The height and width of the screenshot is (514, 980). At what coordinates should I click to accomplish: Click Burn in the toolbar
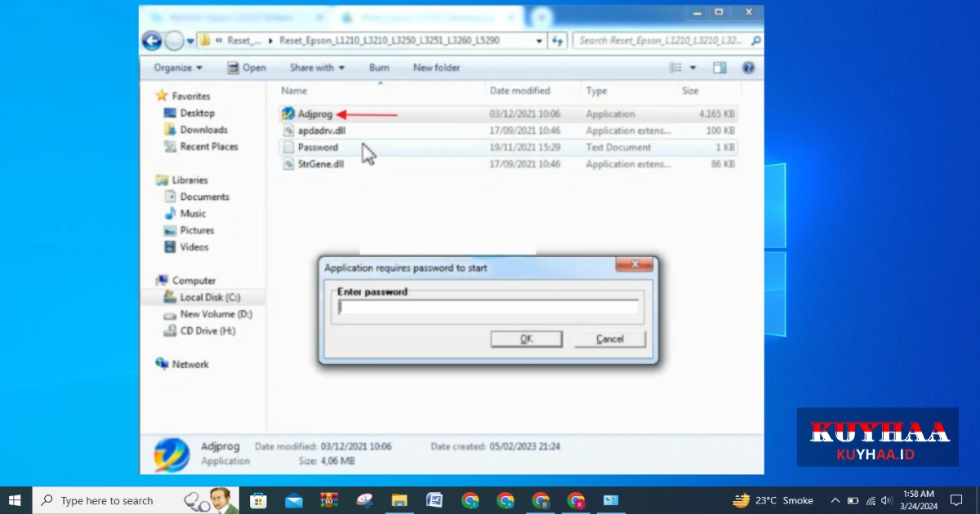pos(379,68)
